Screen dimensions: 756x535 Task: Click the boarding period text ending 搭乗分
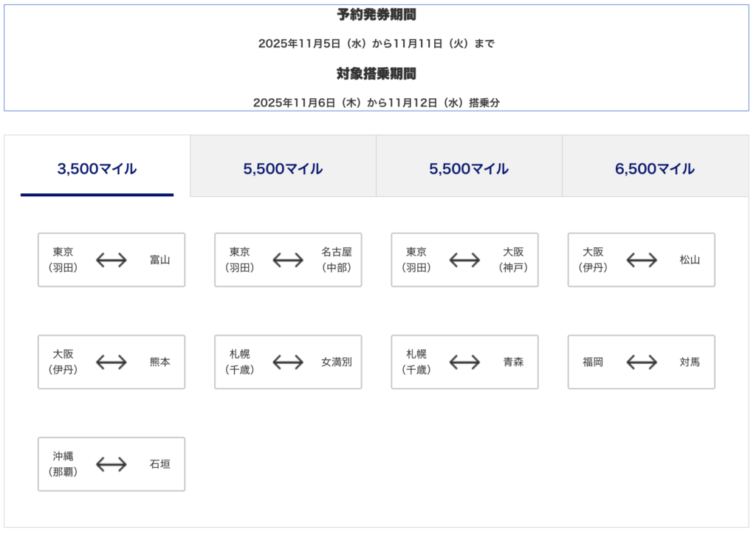[377, 103]
